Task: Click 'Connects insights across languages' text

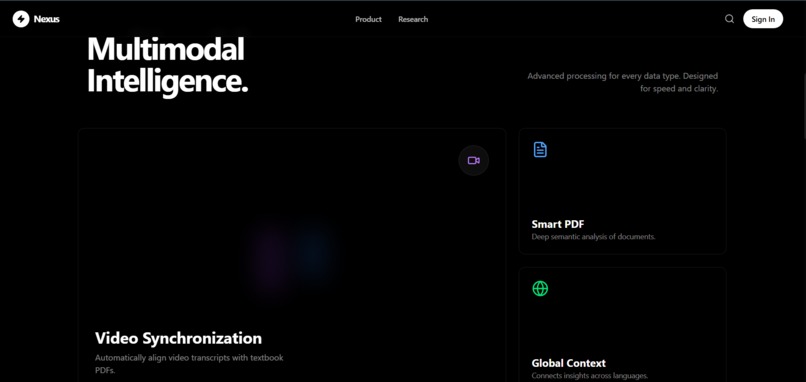Action: coord(590,376)
